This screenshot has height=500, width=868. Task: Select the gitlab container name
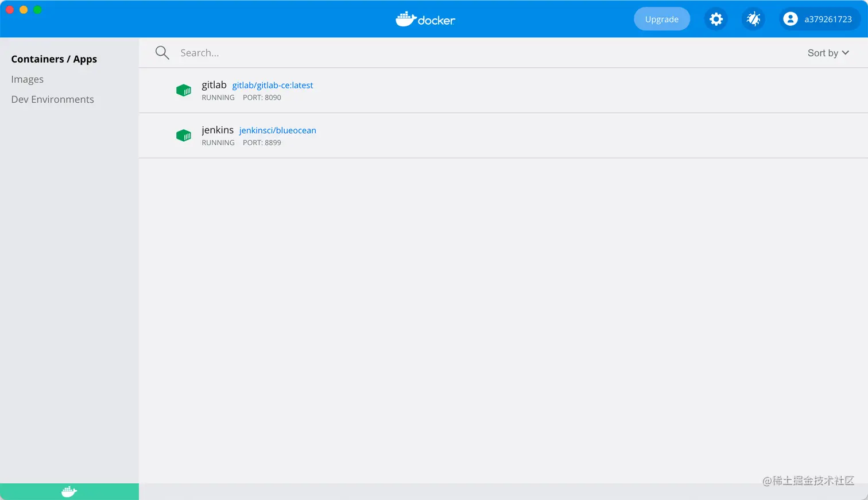click(214, 85)
